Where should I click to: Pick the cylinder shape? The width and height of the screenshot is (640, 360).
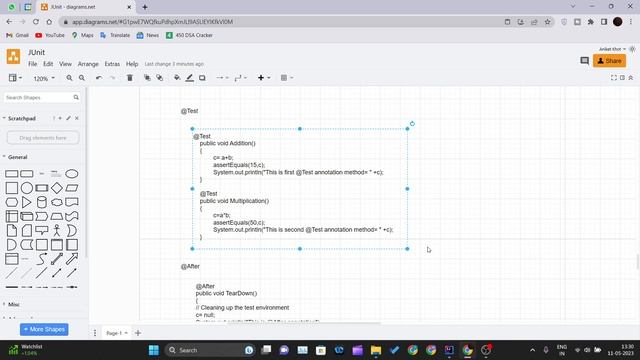(42, 202)
